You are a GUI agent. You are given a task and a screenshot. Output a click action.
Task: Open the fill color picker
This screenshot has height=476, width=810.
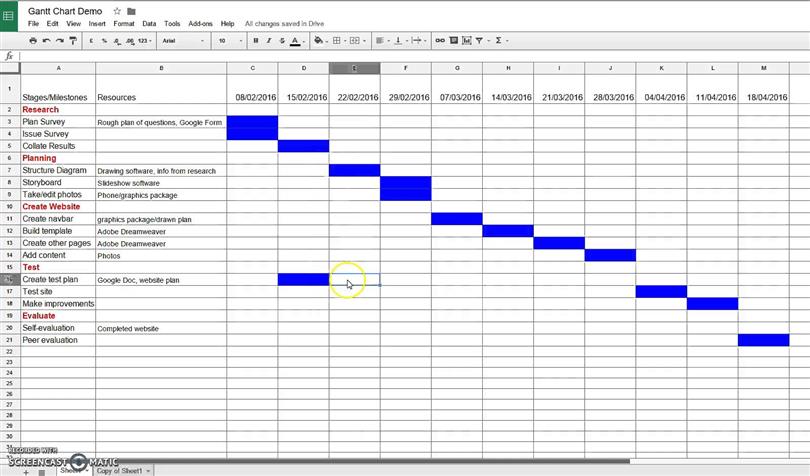(x=319, y=40)
